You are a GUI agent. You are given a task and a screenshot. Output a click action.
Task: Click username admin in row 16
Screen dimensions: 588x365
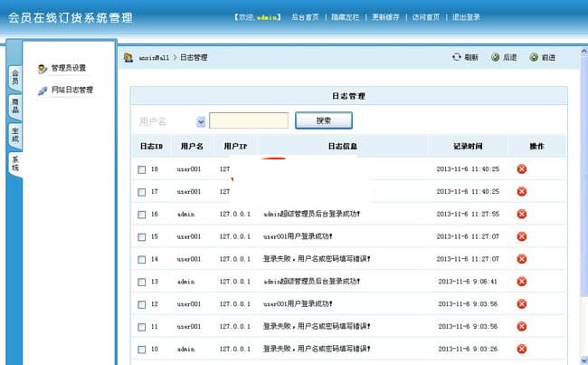tap(186, 214)
